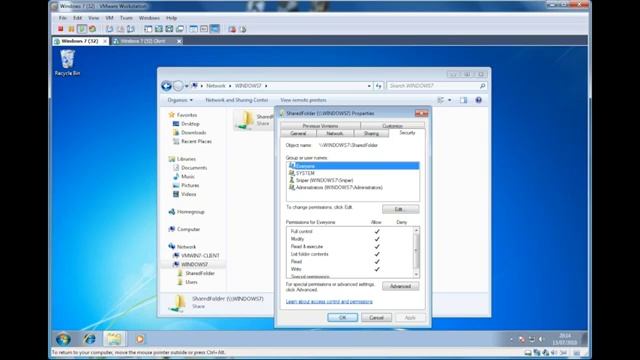Select Computer in navigation pane
The height and width of the screenshot is (360, 640).
click(x=188, y=229)
